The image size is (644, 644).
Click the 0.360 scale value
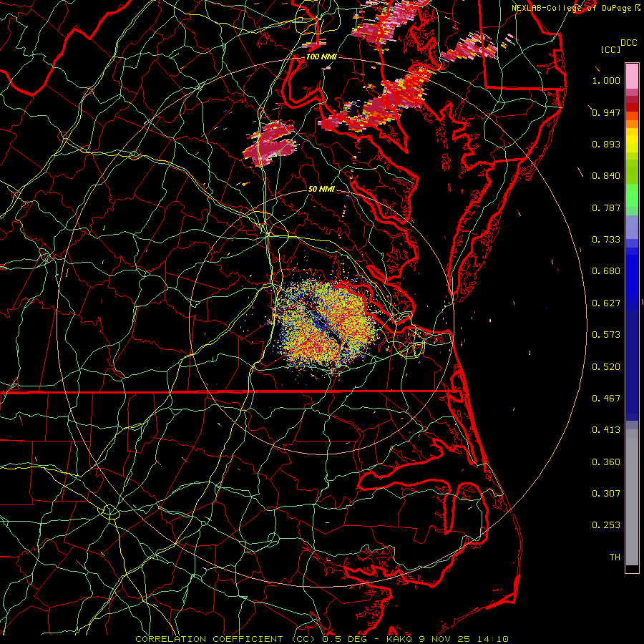(x=606, y=462)
